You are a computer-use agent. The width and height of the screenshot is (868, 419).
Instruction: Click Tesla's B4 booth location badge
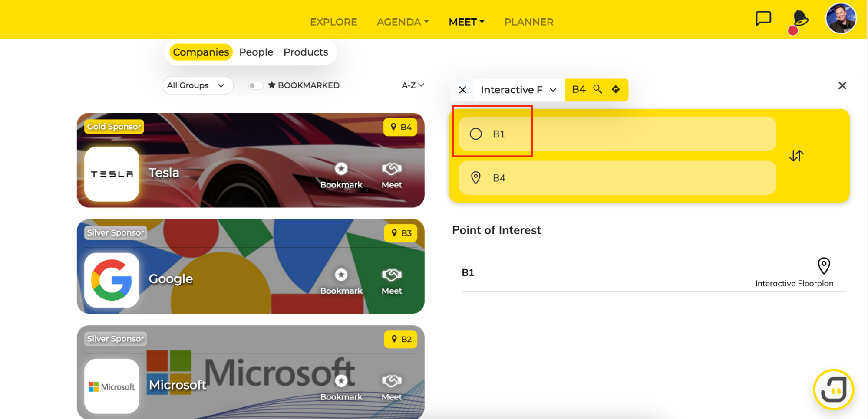coord(400,127)
